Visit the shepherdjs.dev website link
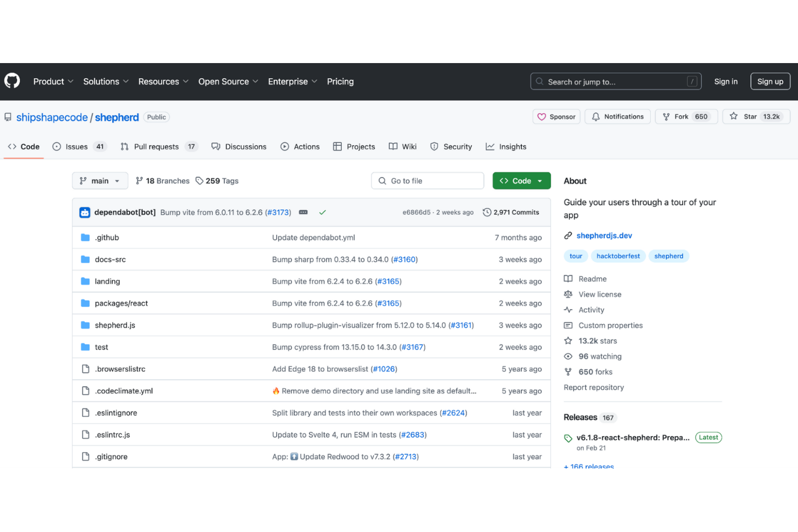798x532 pixels. point(604,236)
